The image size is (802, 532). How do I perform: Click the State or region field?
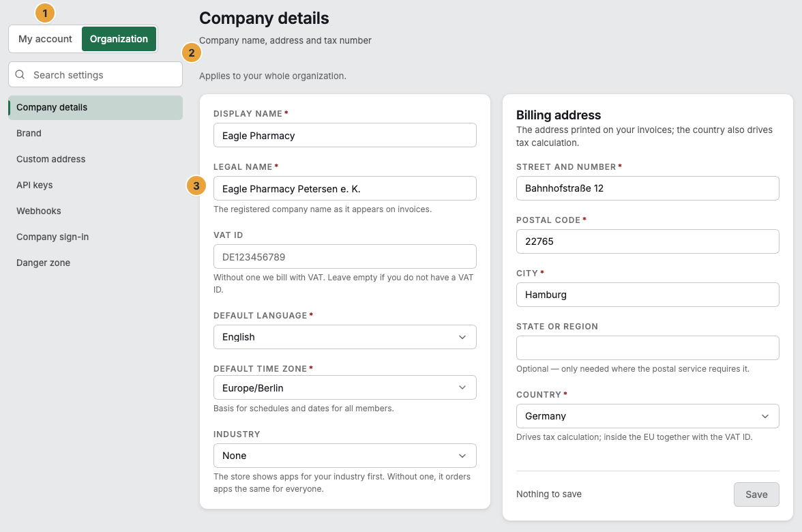pos(648,348)
